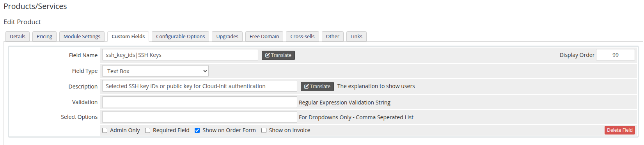Focus the Field Name input

pyautogui.click(x=180, y=55)
